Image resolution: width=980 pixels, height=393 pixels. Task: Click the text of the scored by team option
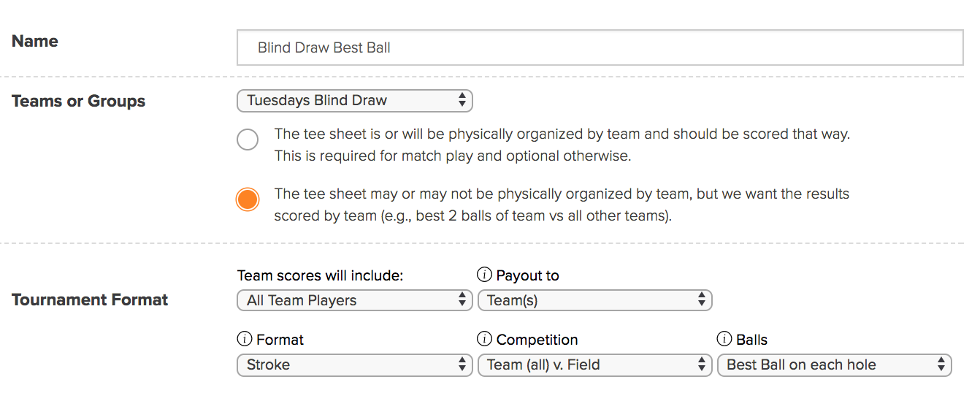pyautogui.click(x=562, y=205)
